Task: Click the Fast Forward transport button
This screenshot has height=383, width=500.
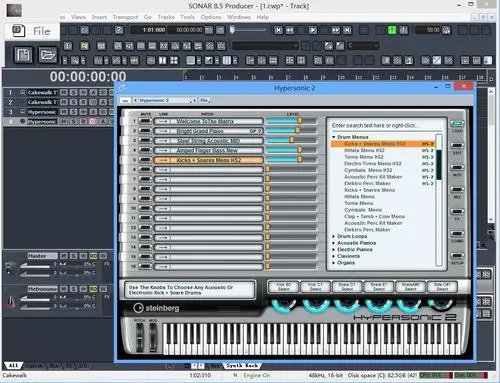Action: coord(336,30)
